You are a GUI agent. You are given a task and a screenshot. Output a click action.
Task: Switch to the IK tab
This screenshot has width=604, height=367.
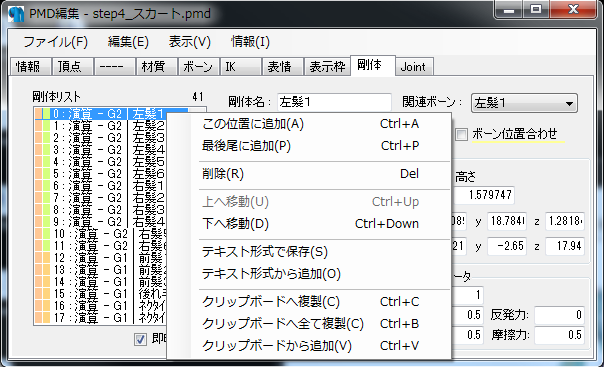240,67
